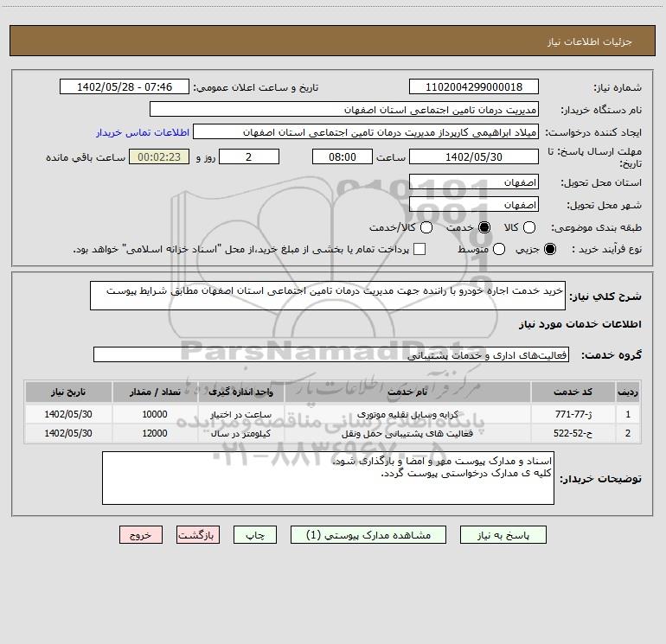Click the need date in row 2
666x644 pixels.
[x=68, y=433]
